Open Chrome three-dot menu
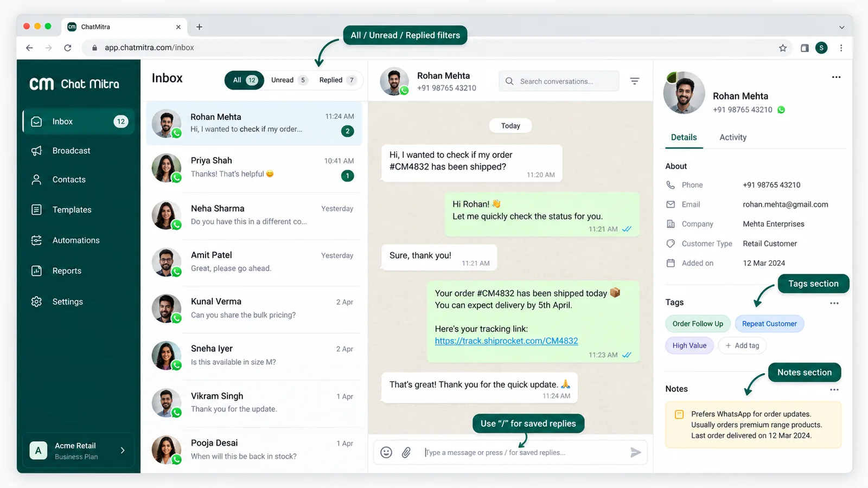 tap(841, 48)
